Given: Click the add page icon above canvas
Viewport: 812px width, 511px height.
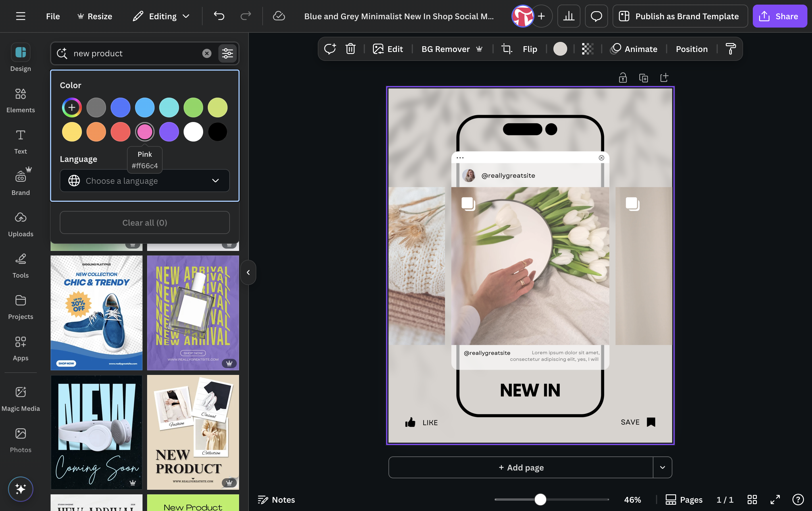Looking at the screenshot, I should pyautogui.click(x=664, y=78).
